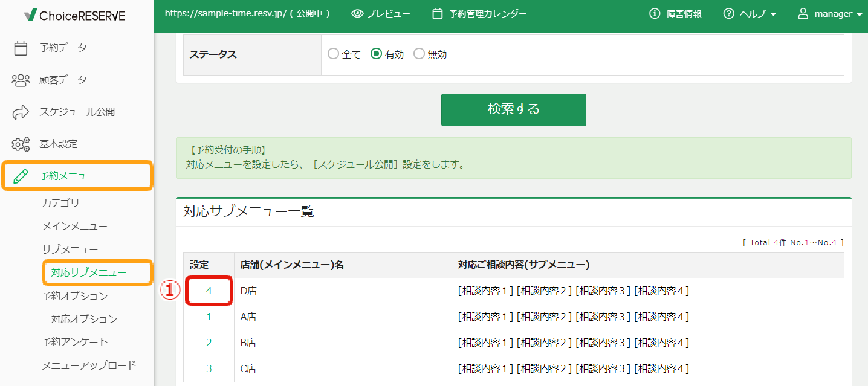Go to the 対応オプション submenu

coord(84,319)
